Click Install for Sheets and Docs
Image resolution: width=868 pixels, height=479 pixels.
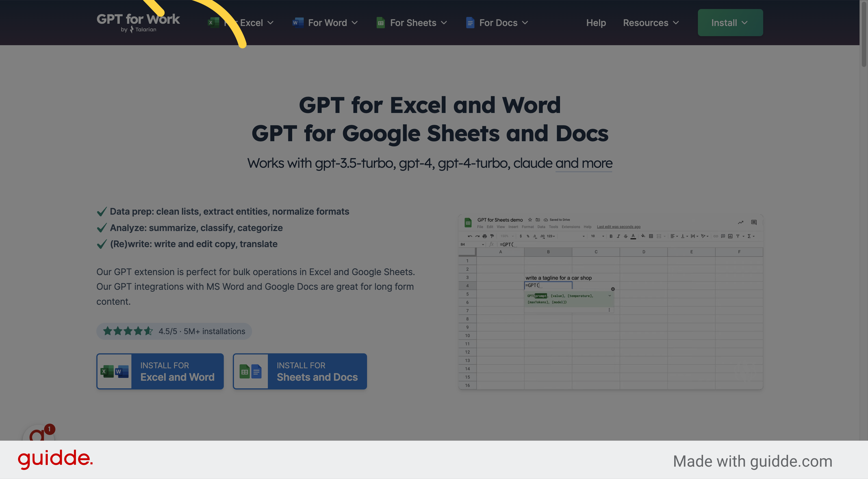tap(300, 371)
